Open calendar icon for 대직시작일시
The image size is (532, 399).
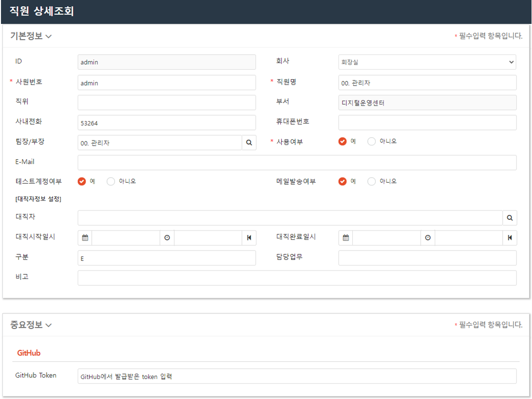[x=85, y=238]
